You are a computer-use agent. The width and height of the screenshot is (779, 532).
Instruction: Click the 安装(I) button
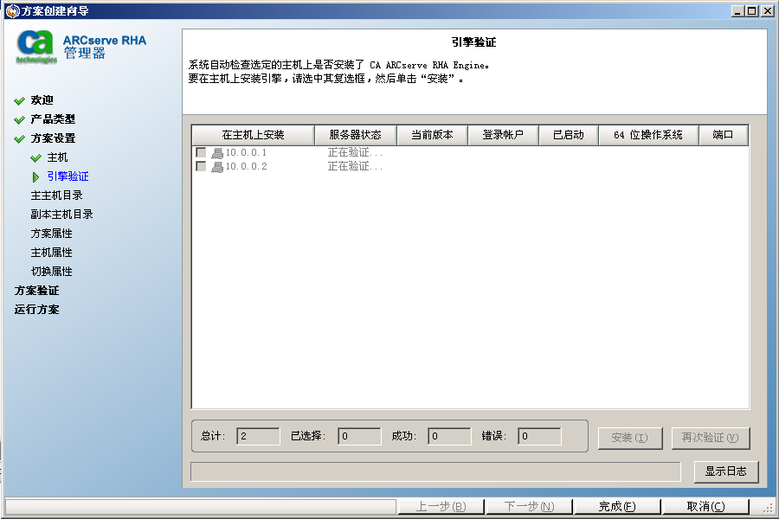(630, 438)
